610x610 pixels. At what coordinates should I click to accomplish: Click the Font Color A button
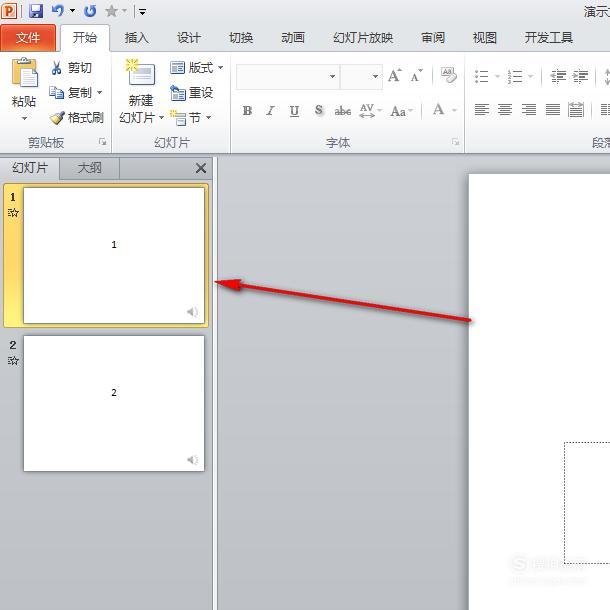point(439,110)
